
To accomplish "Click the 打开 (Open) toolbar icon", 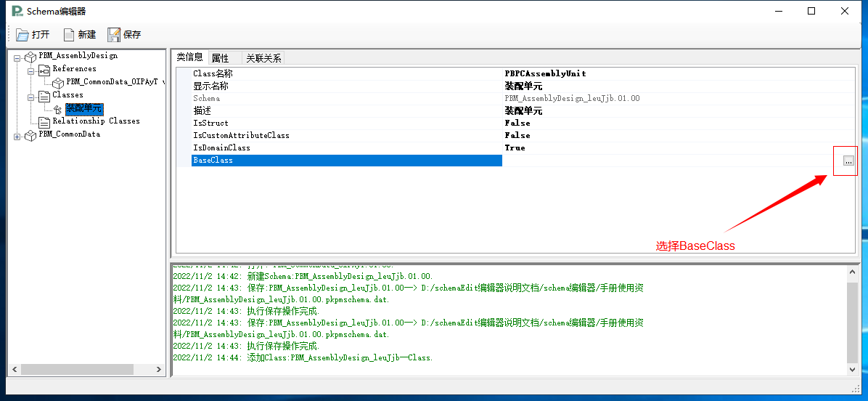I will click(22, 35).
